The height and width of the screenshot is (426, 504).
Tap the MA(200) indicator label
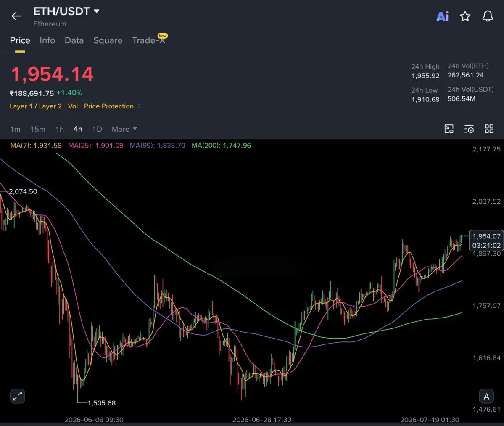click(x=221, y=146)
